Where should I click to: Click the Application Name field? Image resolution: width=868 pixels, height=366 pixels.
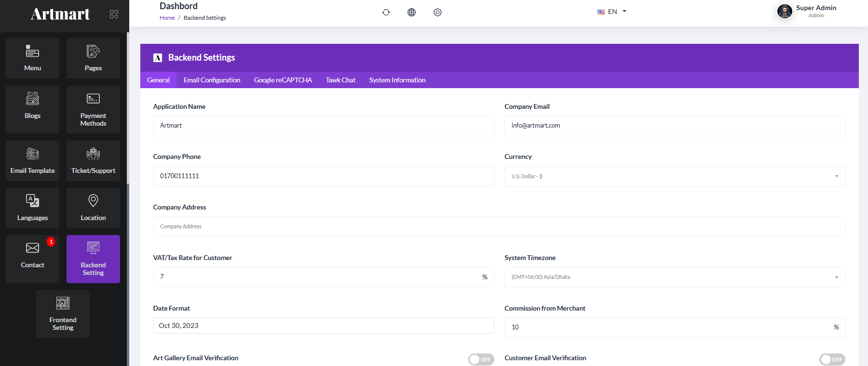tap(324, 126)
